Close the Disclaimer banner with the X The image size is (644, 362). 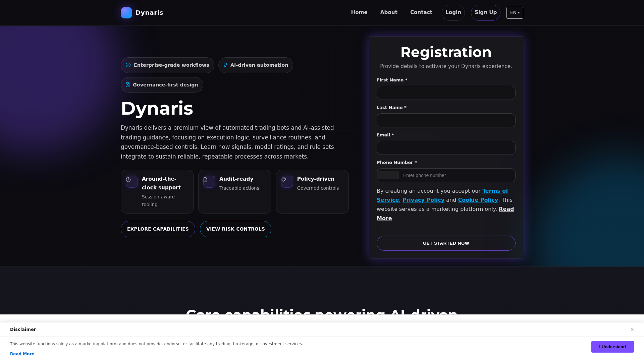click(x=632, y=329)
